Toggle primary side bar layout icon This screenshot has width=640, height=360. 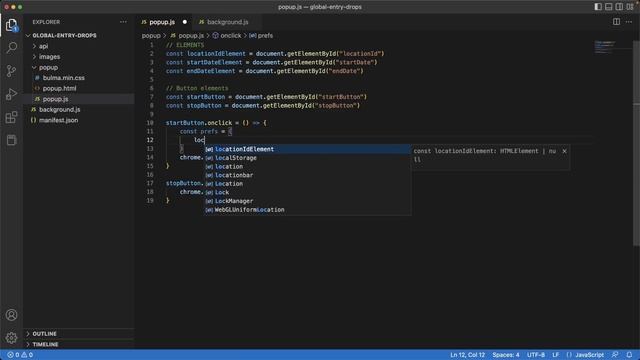tap(598, 7)
